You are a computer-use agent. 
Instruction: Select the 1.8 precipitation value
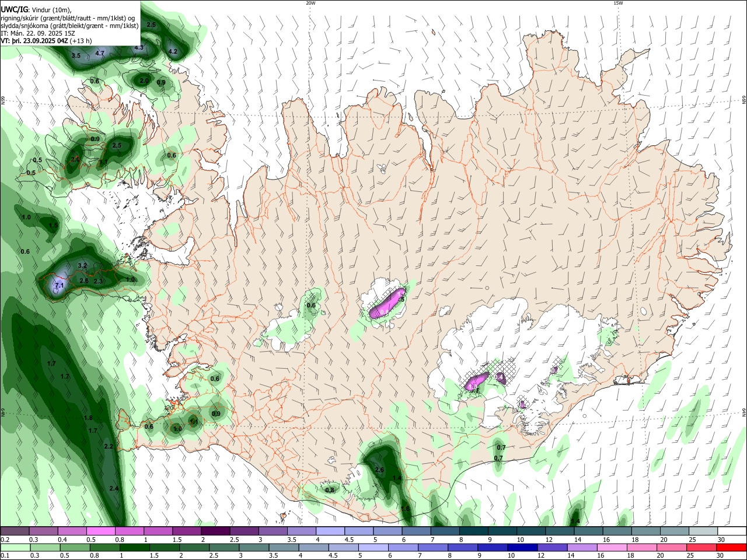[88, 418]
